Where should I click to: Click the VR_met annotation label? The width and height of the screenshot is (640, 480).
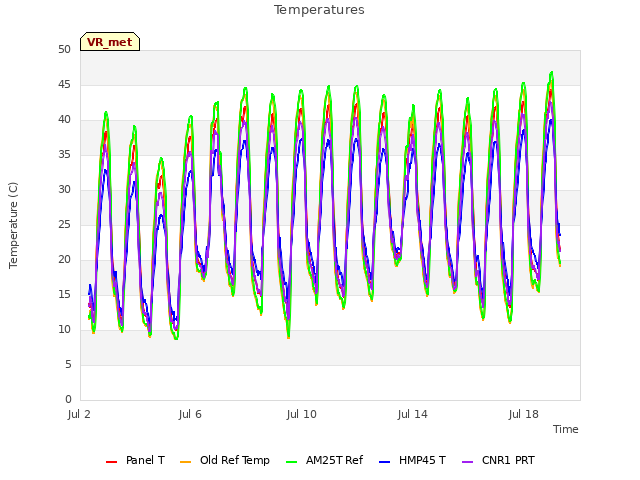point(110,42)
